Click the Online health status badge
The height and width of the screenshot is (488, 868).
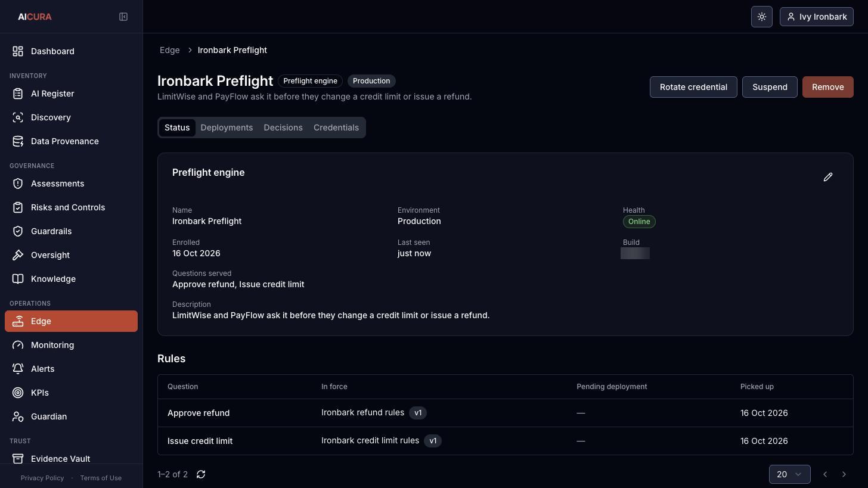tap(639, 222)
